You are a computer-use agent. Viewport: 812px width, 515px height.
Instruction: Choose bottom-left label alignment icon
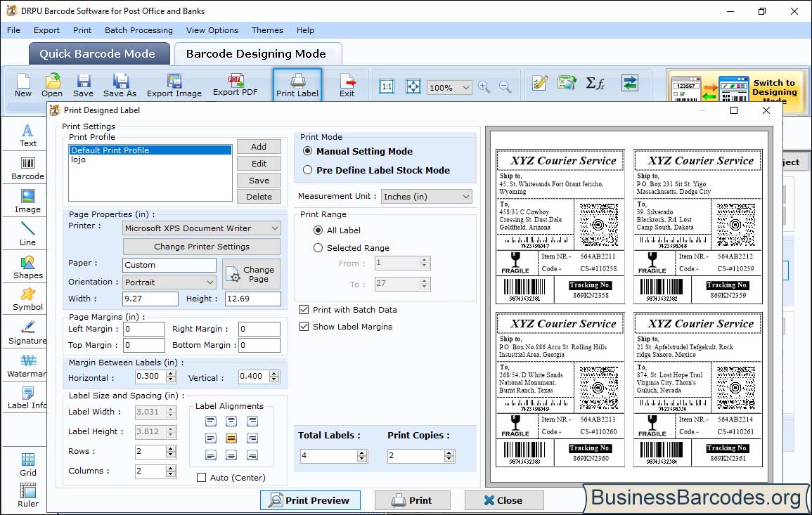click(211, 455)
